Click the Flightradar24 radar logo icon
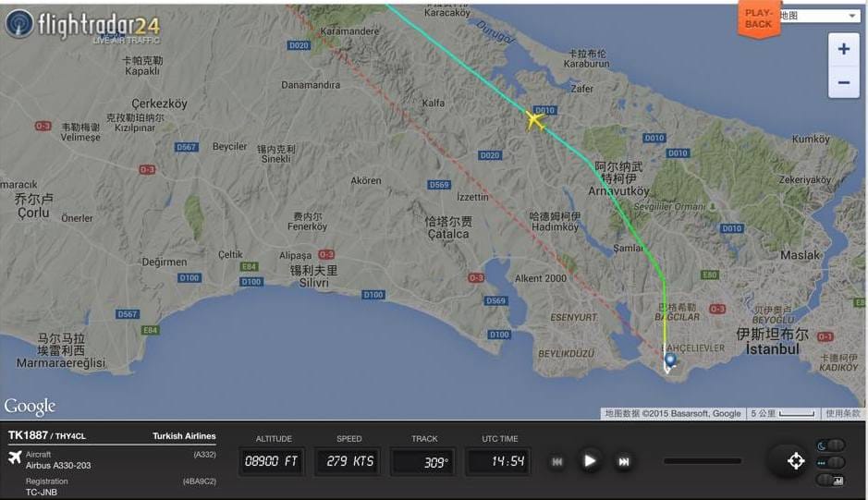 pyautogui.click(x=19, y=24)
